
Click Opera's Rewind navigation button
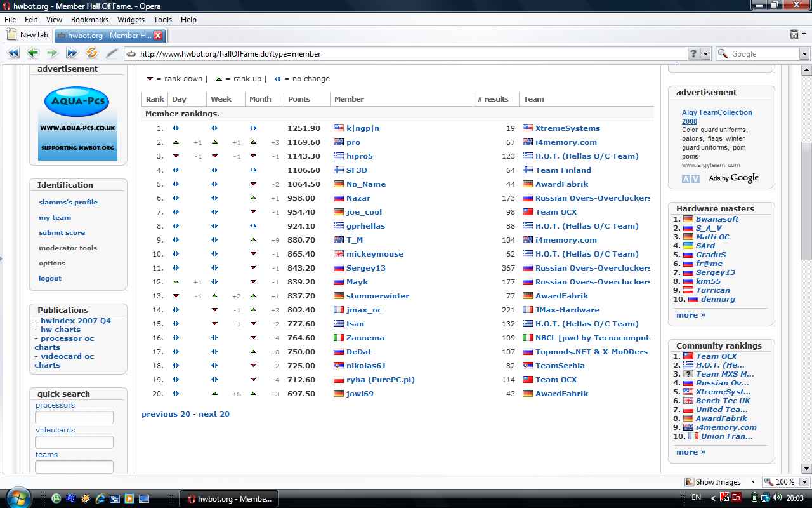coord(13,53)
